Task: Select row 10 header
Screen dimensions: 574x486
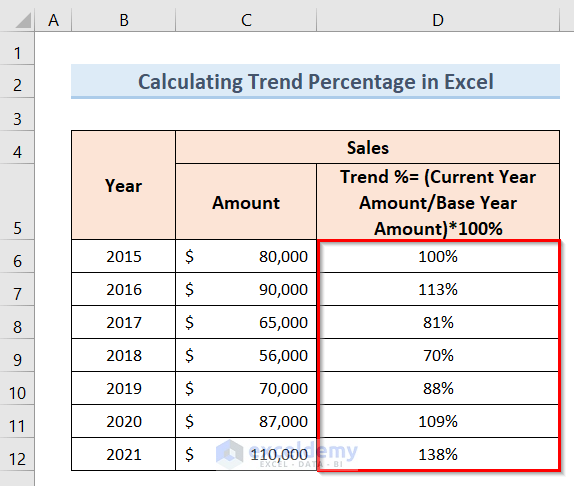Action: coord(17,388)
